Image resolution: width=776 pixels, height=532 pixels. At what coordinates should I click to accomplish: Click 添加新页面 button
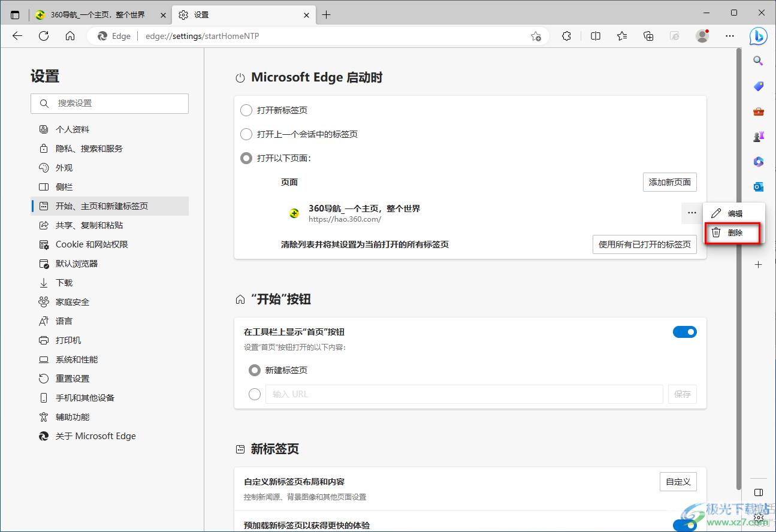(670, 182)
